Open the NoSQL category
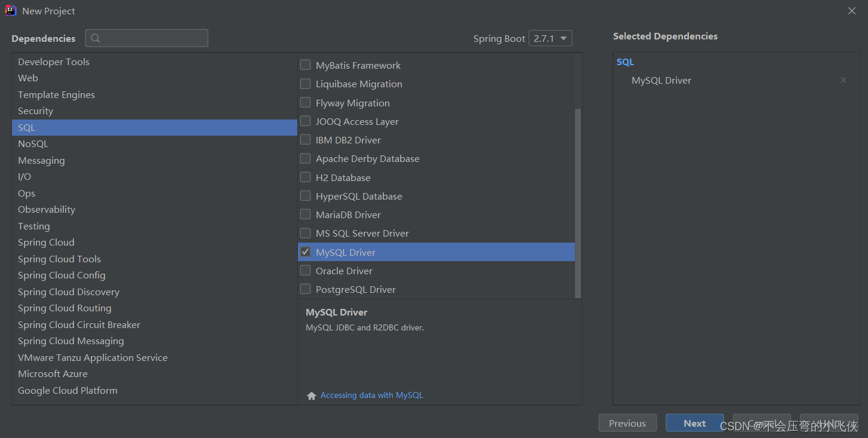Viewport: 868px width, 438px height. tap(154, 143)
